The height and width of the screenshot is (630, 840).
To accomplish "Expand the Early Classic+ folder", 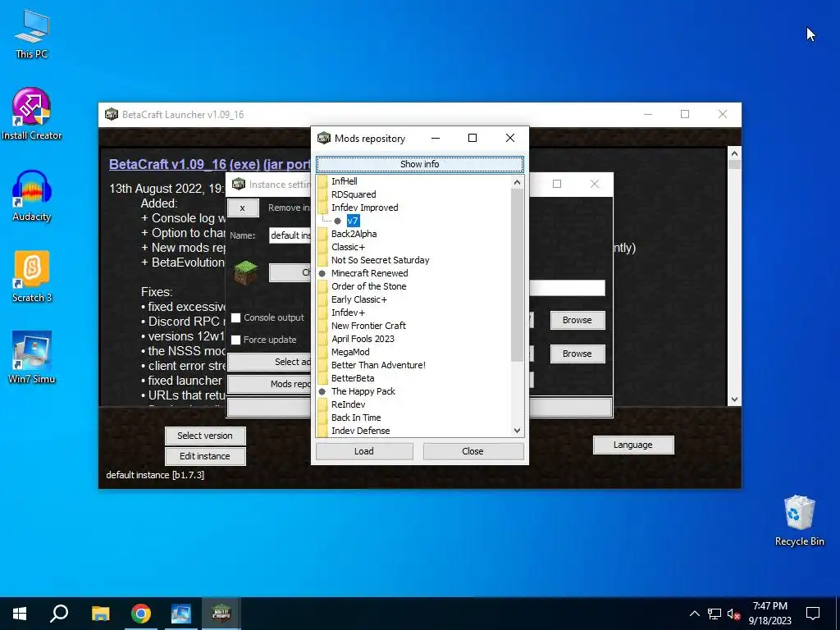I will [322, 299].
